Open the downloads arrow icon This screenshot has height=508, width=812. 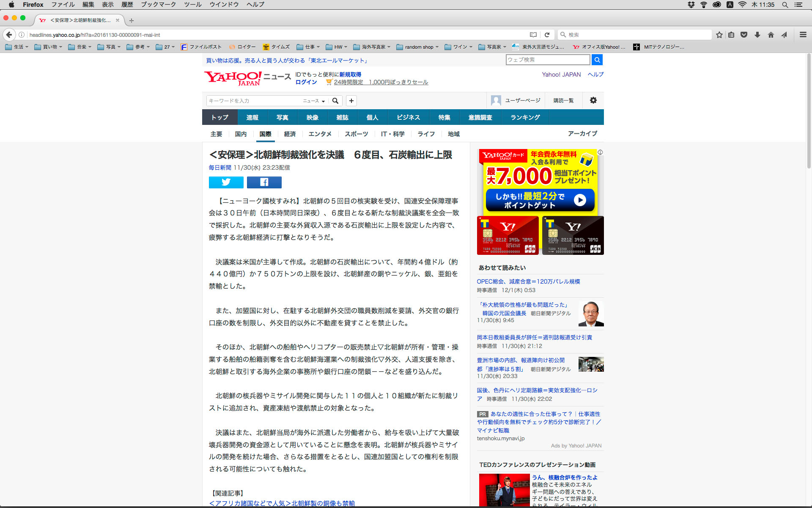click(x=757, y=35)
